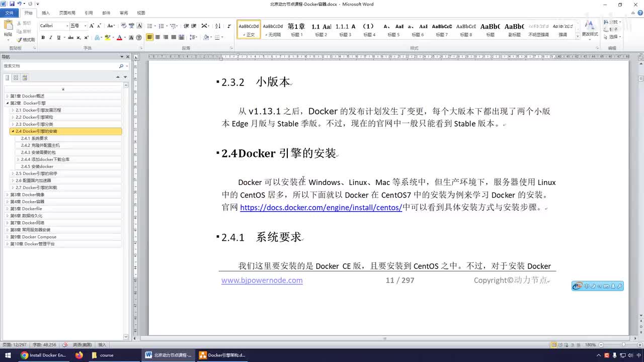
Task: Switch to the 视图 (View) tab
Action: (141, 13)
